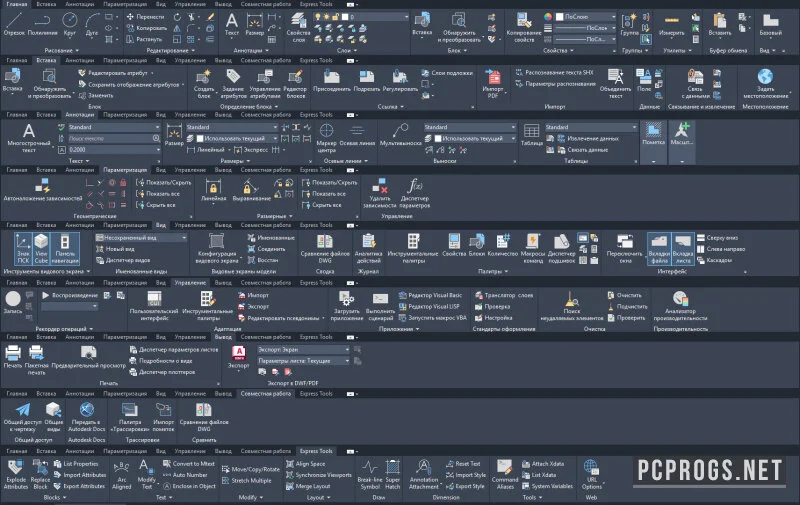This screenshot has height=505, width=800.
Task: Click the Super Hatch tool
Action: click(x=393, y=474)
